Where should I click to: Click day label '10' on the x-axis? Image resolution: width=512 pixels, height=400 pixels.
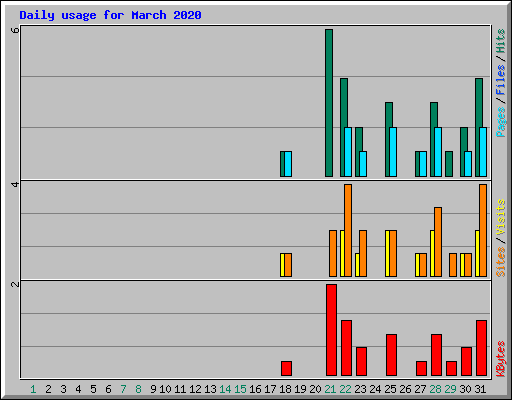point(165,389)
